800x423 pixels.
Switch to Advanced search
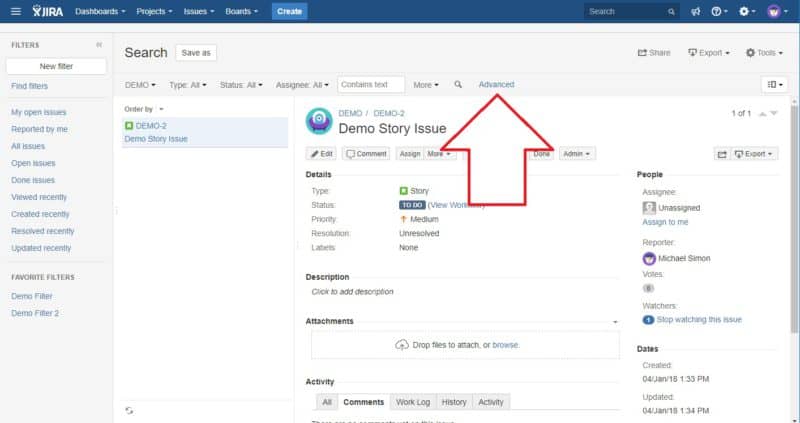point(496,84)
